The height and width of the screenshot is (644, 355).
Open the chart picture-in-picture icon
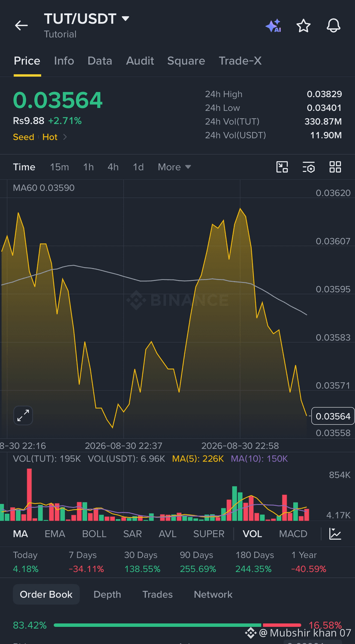click(x=282, y=167)
